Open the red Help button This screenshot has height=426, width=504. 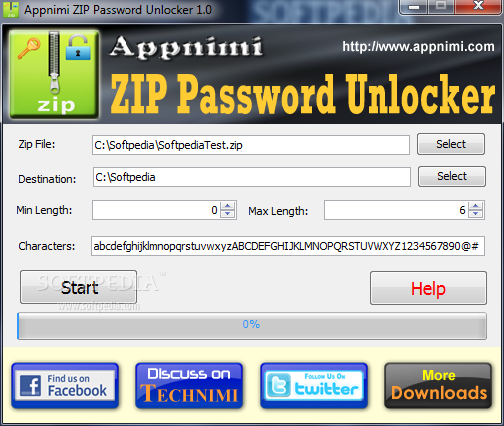click(428, 288)
